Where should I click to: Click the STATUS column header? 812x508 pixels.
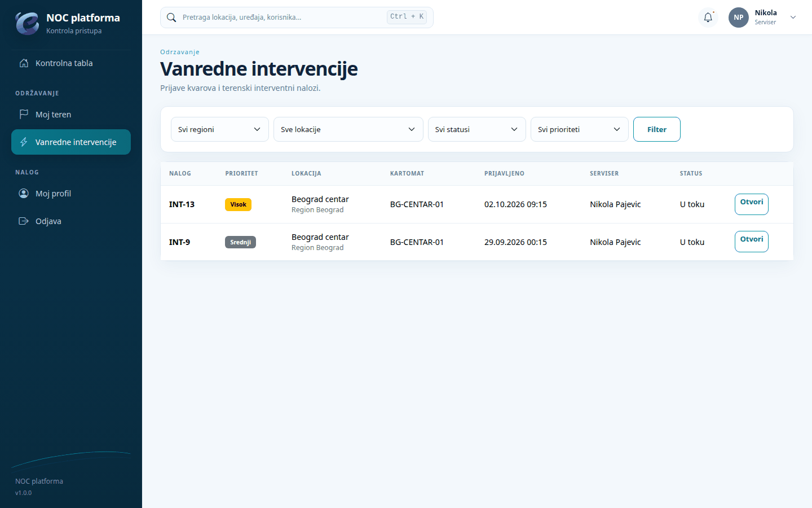pos(691,174)
